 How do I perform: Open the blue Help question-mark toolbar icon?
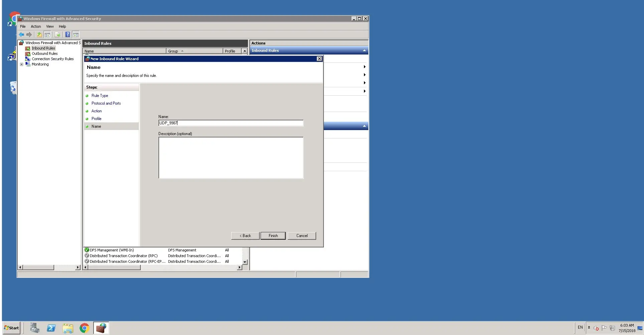coord(68,34)
